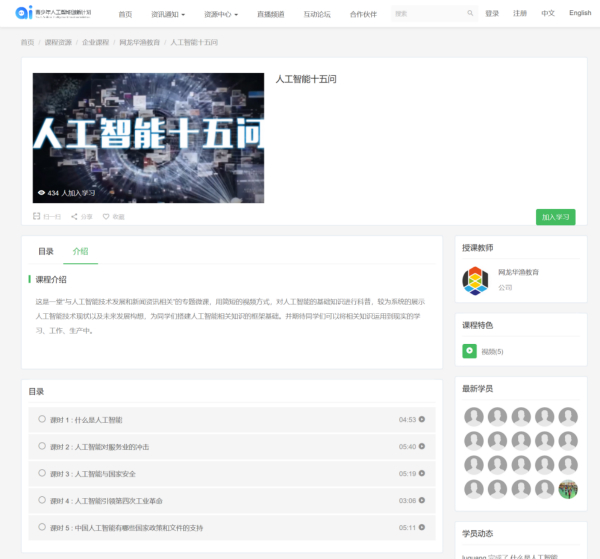Select circle for 课时 2 人工智能对服务业的冲击
The image size is (600, 559).
[x=42, y=446]
